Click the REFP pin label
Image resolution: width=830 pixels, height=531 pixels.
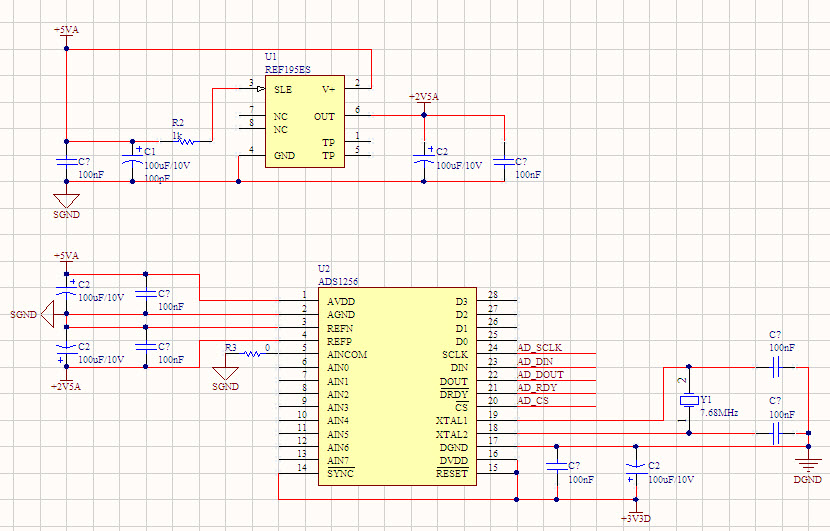(339, 341)
